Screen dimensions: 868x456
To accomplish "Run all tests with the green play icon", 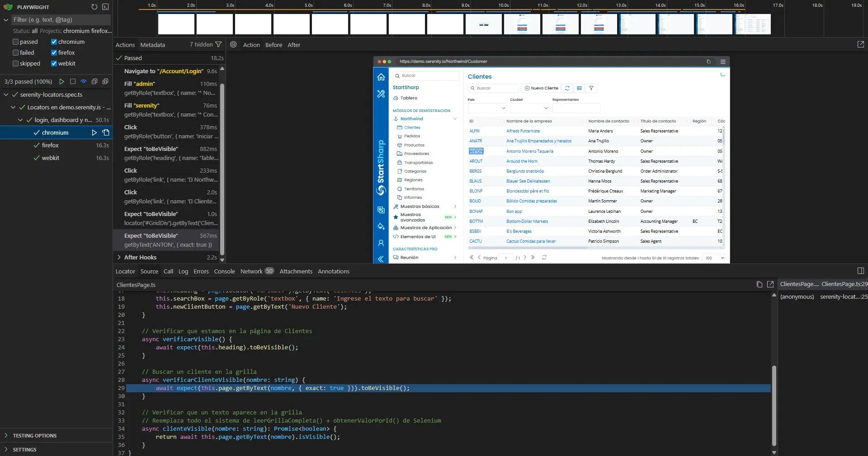I will click(62, 82).
